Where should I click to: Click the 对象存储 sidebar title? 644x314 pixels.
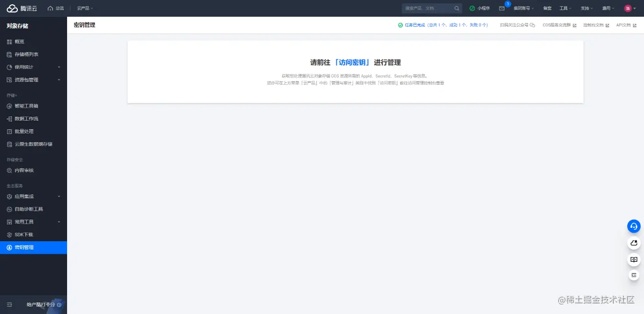coord(17,26)
